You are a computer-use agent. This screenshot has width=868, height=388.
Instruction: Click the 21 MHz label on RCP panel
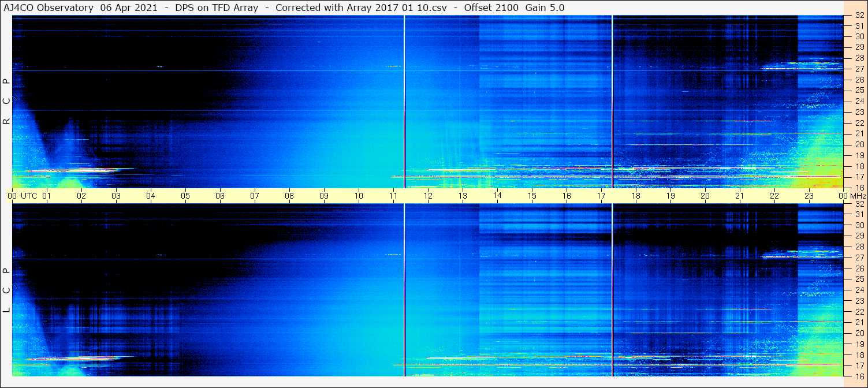pos(859,133)
